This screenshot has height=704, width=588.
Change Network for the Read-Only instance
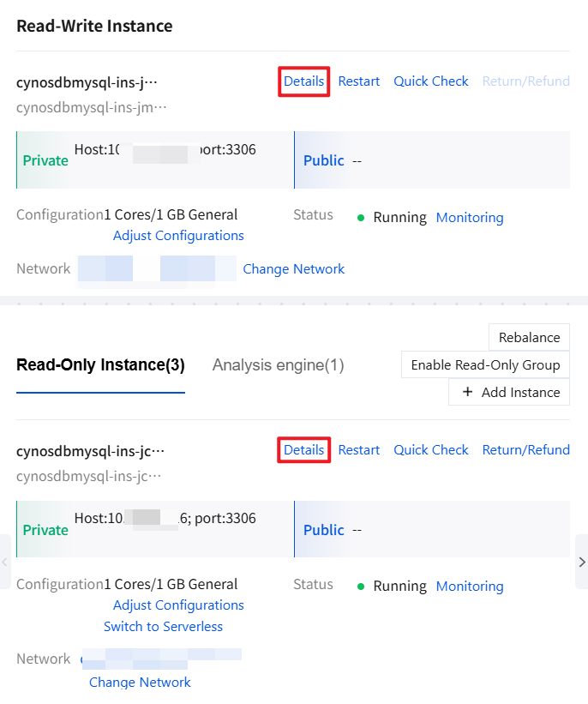point(140,683)
